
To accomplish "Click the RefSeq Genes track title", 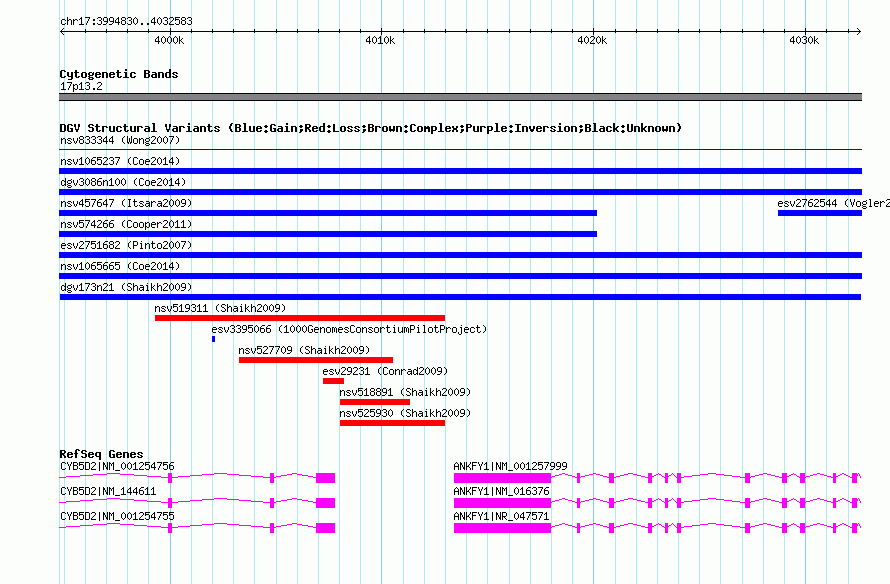I will [x=101, y=454].
